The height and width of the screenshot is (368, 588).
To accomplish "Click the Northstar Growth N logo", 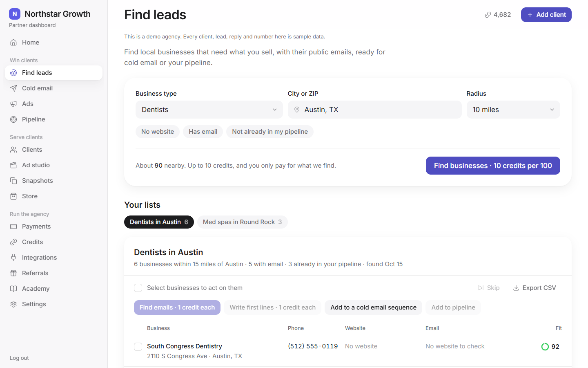I will click(15, 14).
